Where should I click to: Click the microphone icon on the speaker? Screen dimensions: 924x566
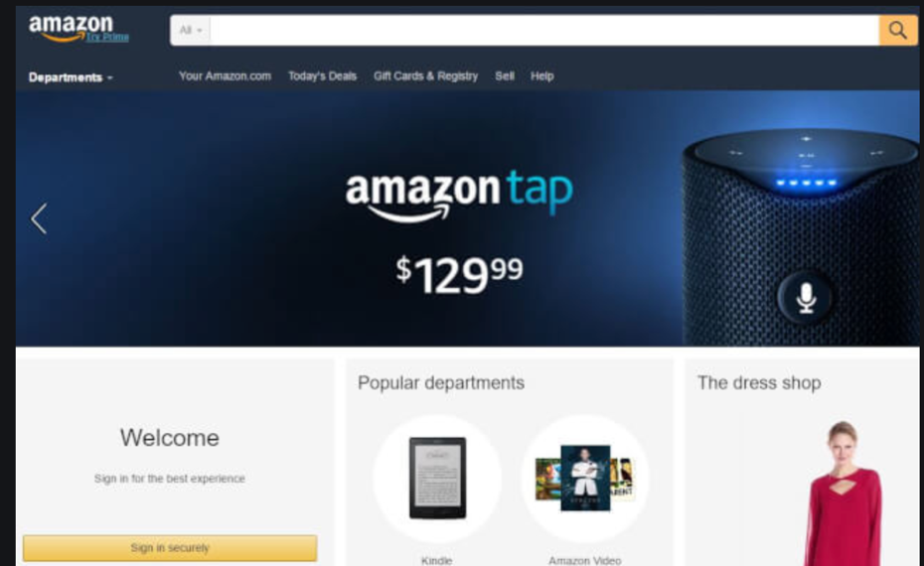[x=806, y=298]
